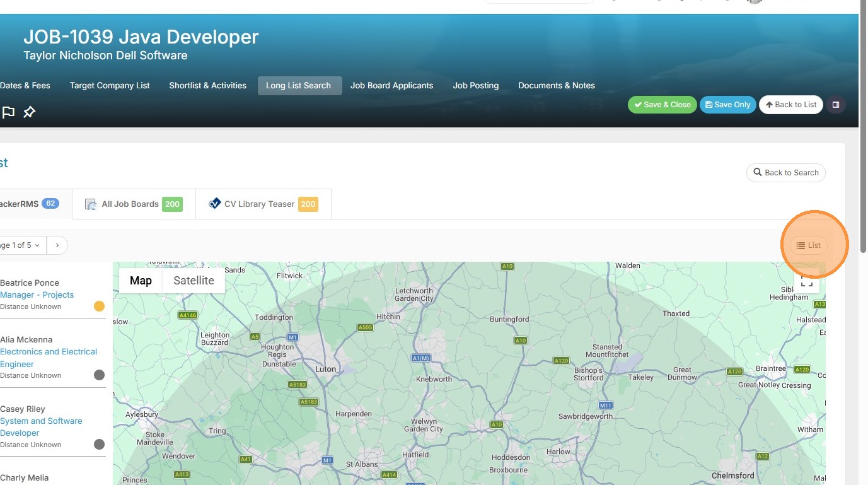Switch results to List view
This screenshot has height=485, width=868.
coord(809,245)
